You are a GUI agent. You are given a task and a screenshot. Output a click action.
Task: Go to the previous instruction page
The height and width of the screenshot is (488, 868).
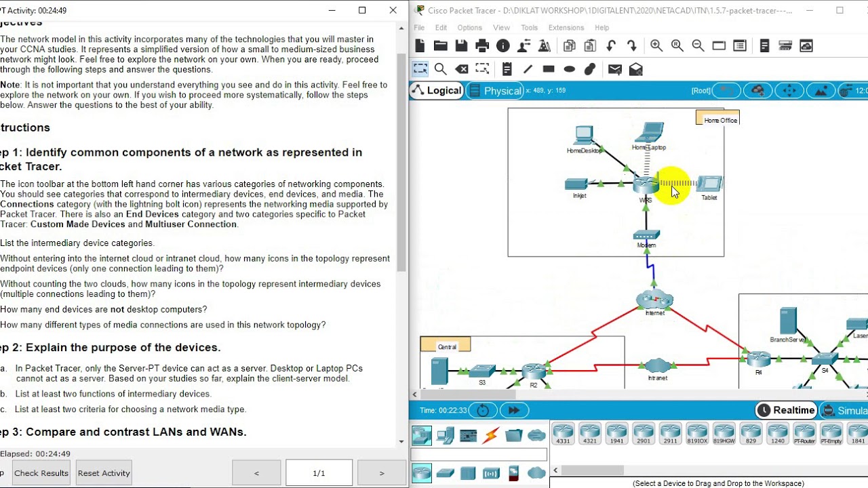tap(256, 473)
